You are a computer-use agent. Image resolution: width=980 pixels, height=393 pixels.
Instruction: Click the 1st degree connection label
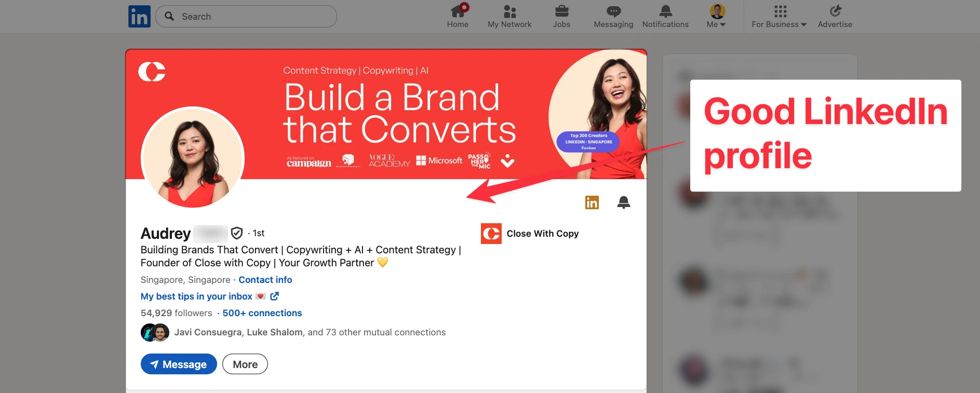click(259, 233)
